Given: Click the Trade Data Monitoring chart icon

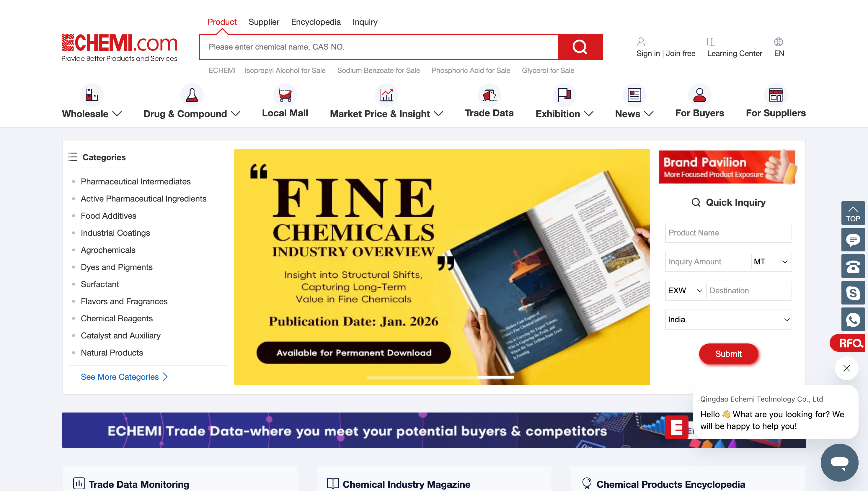Looking at the screenshot, I should pyautogui.click(x=79, y=484).
